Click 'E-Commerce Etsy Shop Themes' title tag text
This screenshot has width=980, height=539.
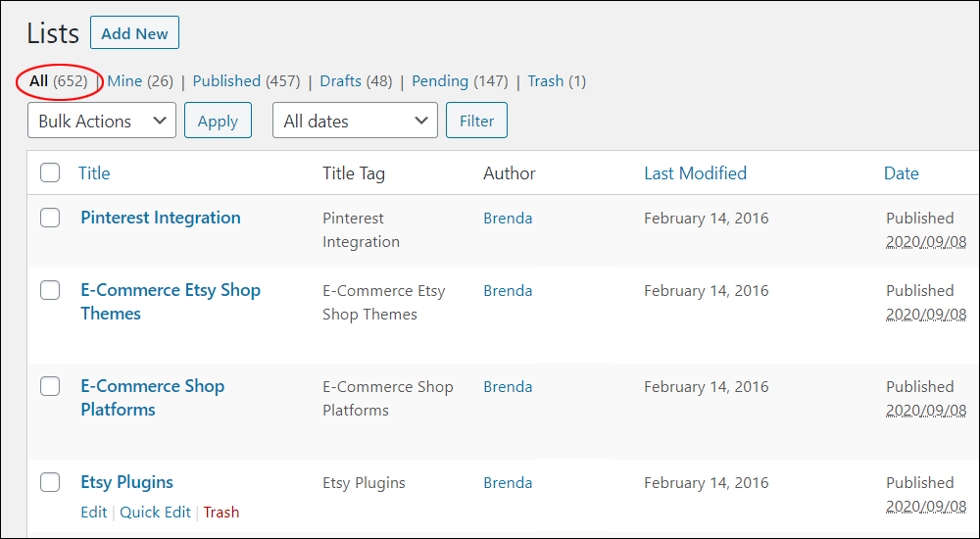pos(384,303)
